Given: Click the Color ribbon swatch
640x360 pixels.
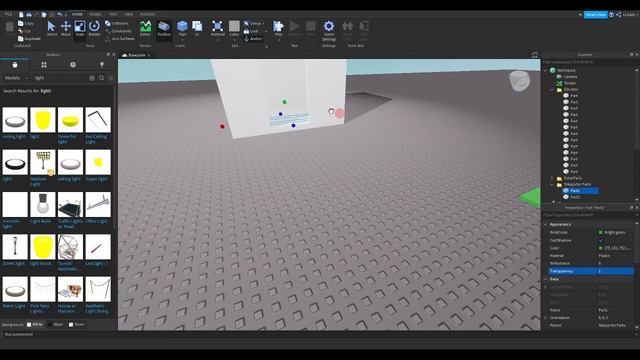Looking at the screenshot, I should tap(234, 26).
